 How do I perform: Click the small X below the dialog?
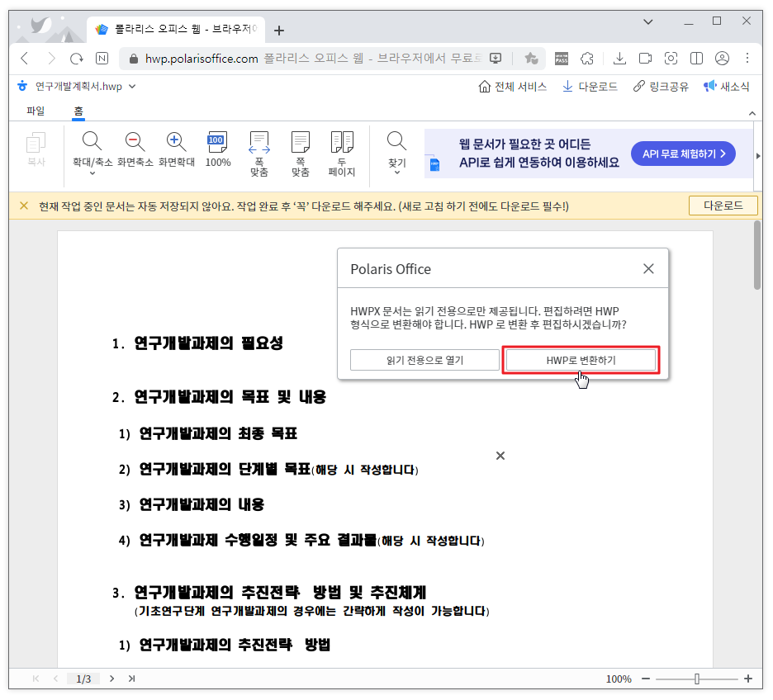click(x=500, y=456)
